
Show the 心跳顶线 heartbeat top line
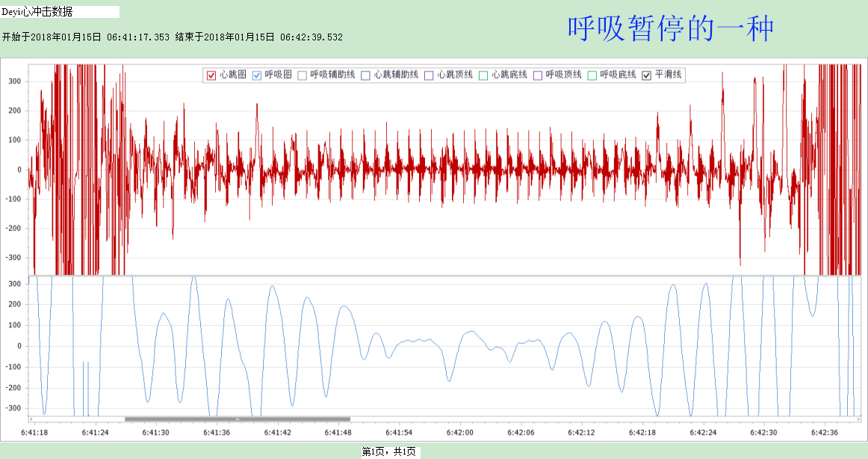tap(429, 75)
